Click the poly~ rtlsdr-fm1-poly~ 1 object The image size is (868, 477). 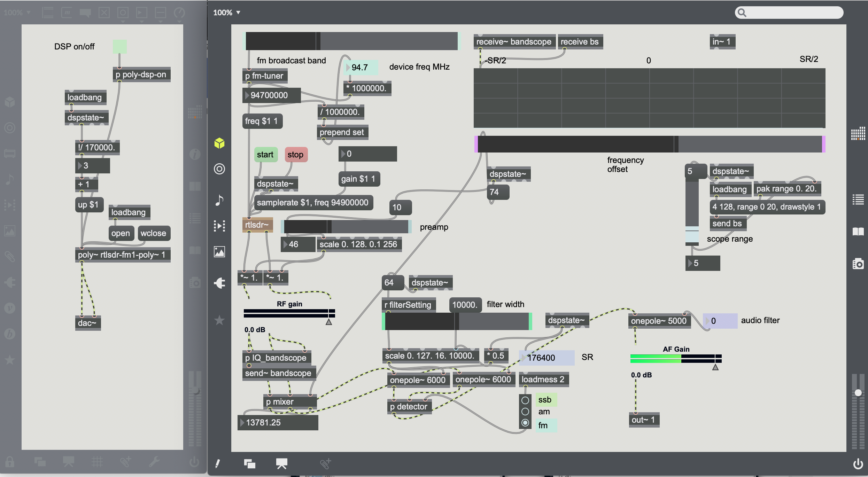[123, 255]
